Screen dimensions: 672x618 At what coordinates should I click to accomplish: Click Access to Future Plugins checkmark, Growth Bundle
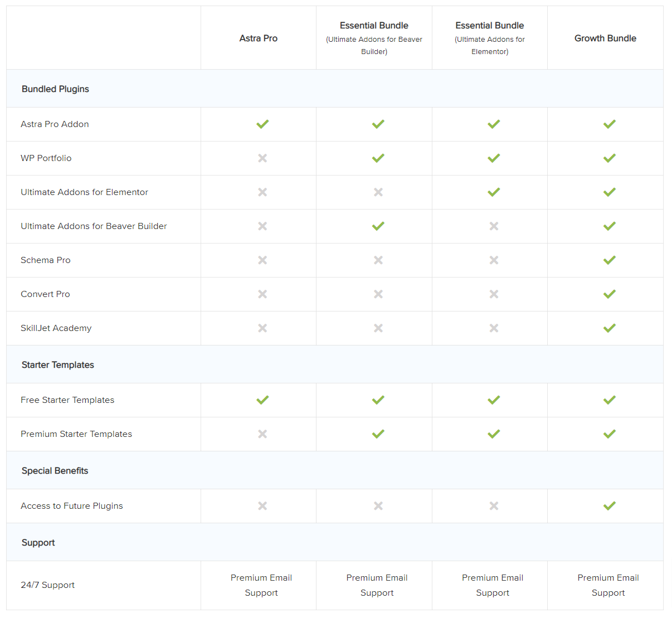(609, 506)
